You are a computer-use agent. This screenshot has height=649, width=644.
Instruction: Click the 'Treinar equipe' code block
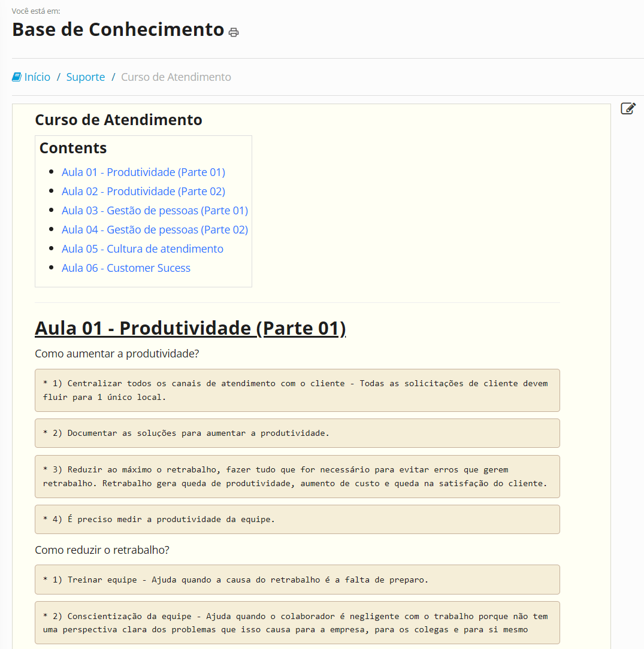[297, 580]
